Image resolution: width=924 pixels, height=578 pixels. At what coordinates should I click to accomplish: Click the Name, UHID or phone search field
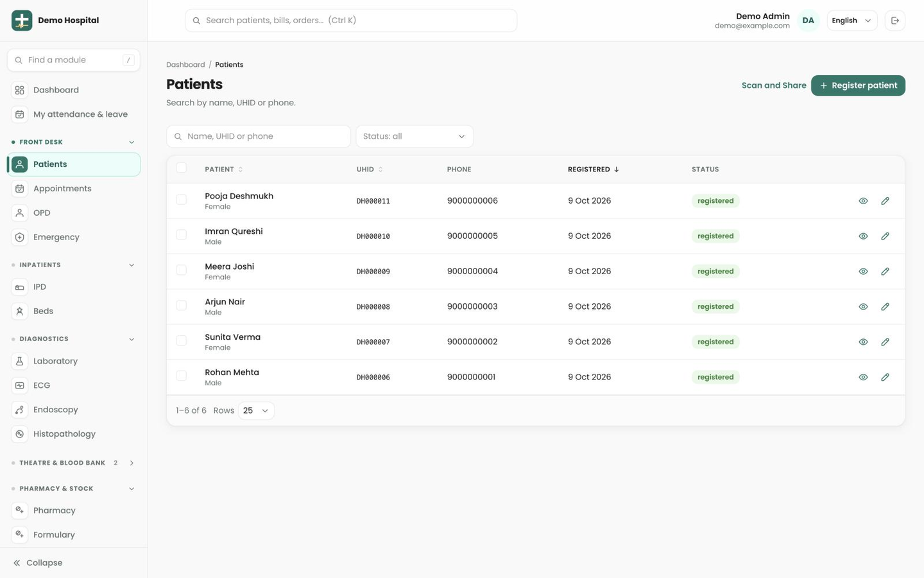point(259,136)
